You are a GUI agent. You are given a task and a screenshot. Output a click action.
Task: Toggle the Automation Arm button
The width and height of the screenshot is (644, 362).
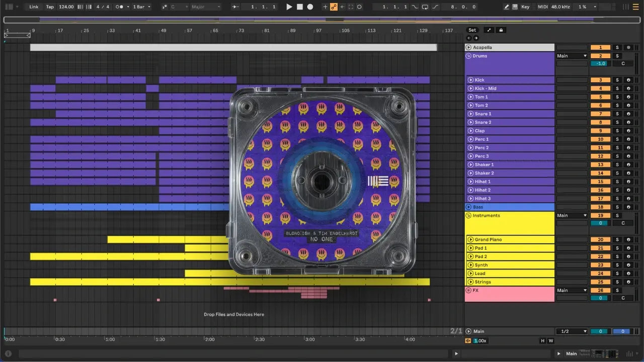(333, 7)
